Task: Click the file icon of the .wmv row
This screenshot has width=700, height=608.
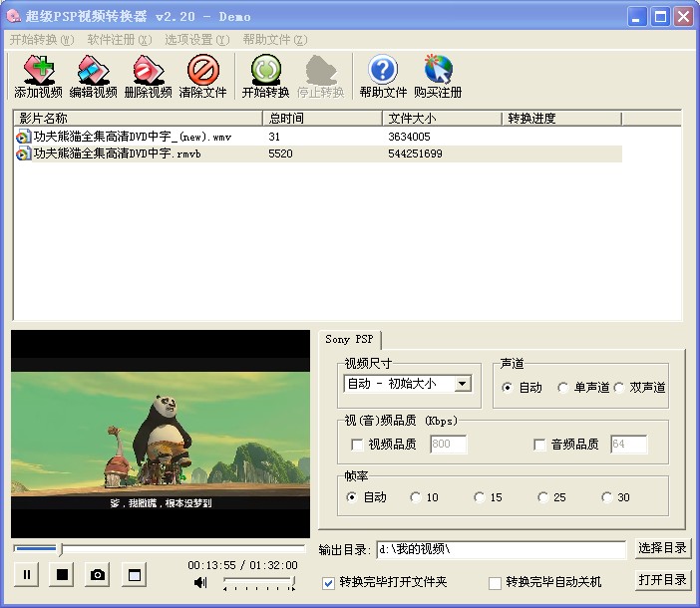Action: click(x=23, y=137)
